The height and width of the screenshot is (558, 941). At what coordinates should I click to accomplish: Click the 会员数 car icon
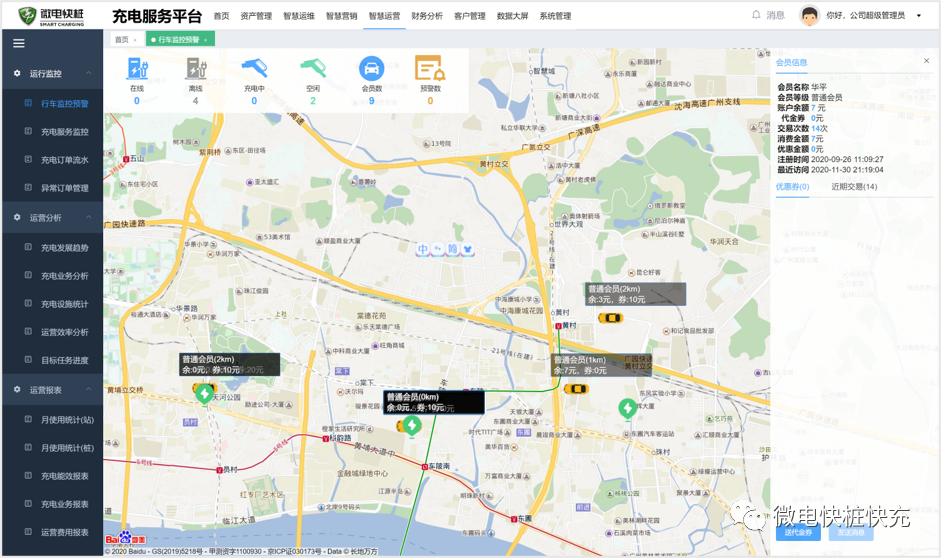point(371,68)
